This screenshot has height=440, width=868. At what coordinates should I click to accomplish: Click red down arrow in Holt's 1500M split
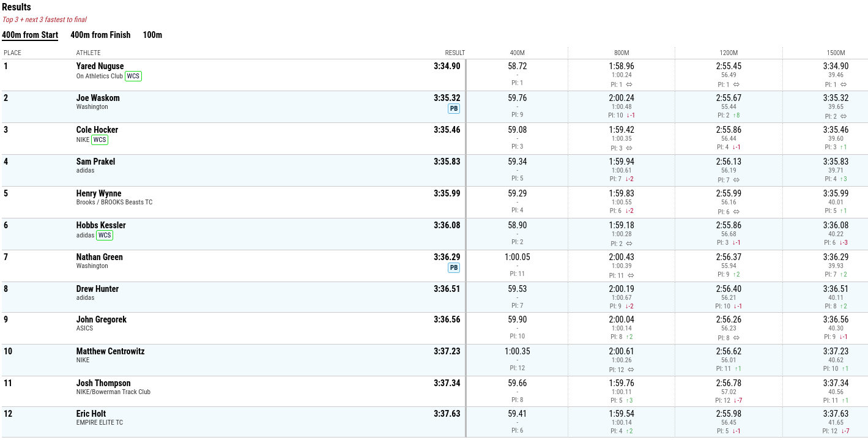pos(842,431)
